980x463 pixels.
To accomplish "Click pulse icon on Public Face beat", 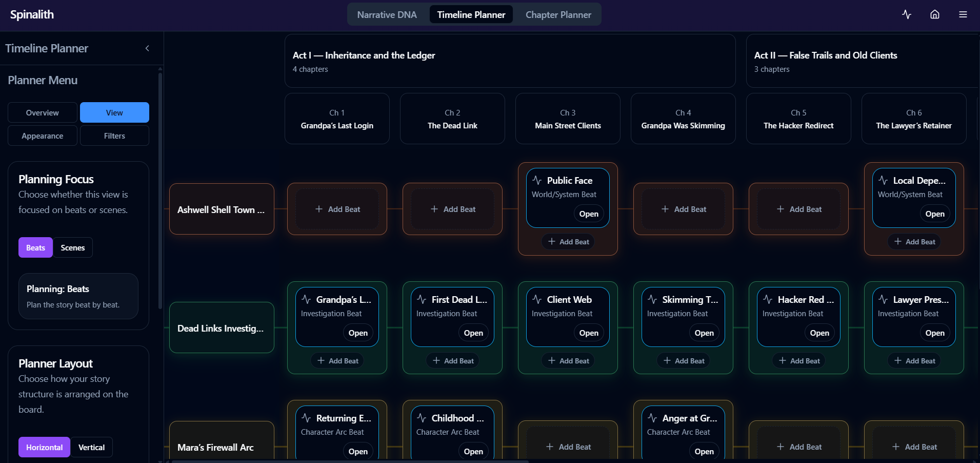I will point(537,180).
